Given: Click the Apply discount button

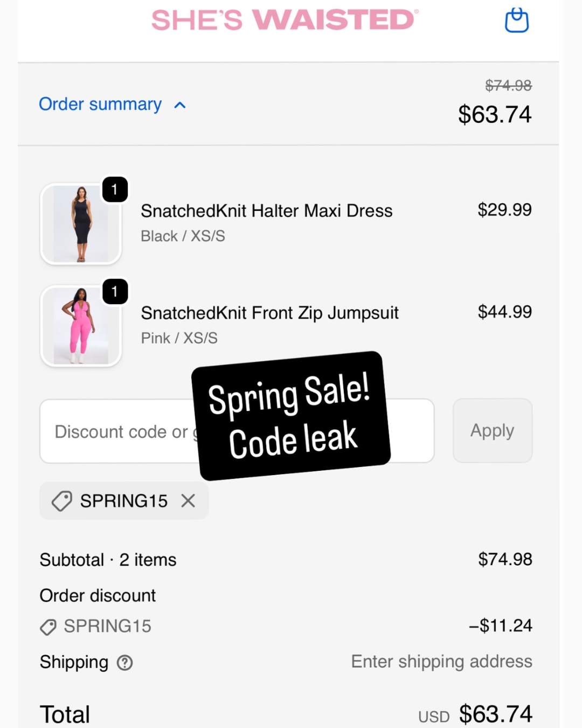Looking at the screenshot, I should [493, 430].
